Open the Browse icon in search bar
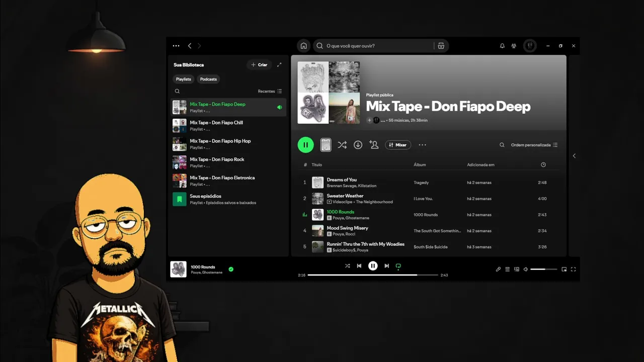Screen dimensions: 644x362 point(441,46)
